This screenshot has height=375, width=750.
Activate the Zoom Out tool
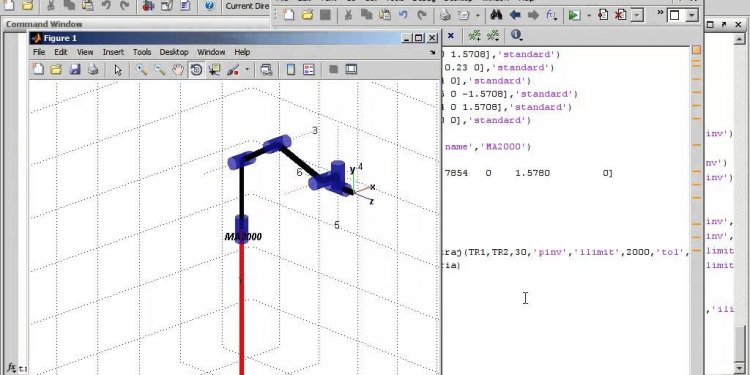pos(159,70)
